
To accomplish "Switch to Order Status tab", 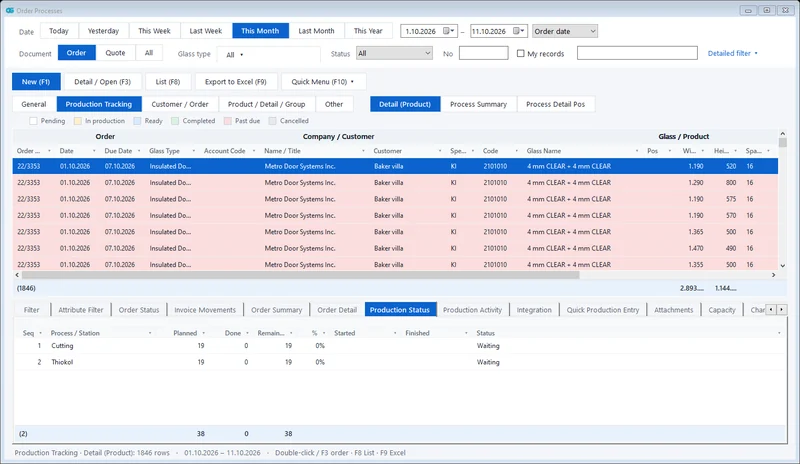I will [139, 310].
